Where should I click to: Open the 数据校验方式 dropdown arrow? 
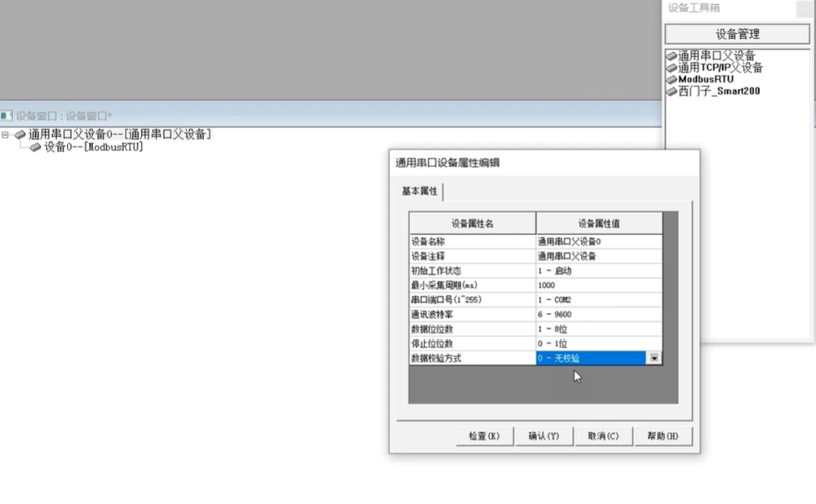pos(654,358)
